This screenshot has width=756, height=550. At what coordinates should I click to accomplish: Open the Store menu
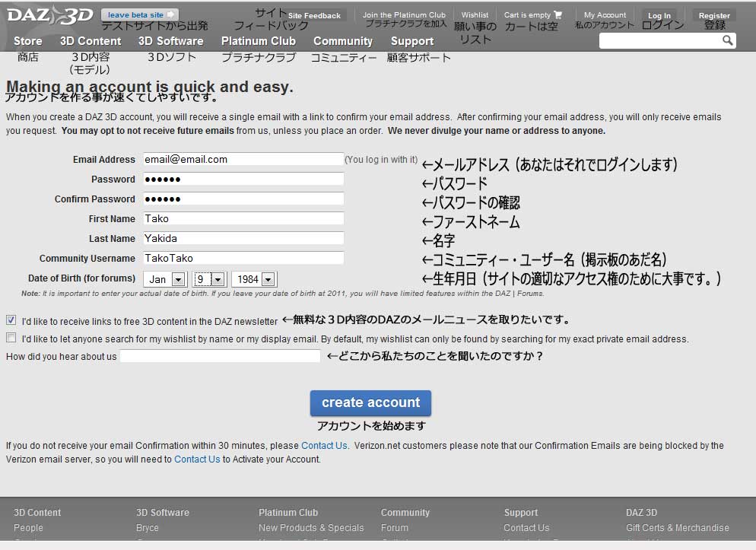pyautogui.click(x=28, y=41)
